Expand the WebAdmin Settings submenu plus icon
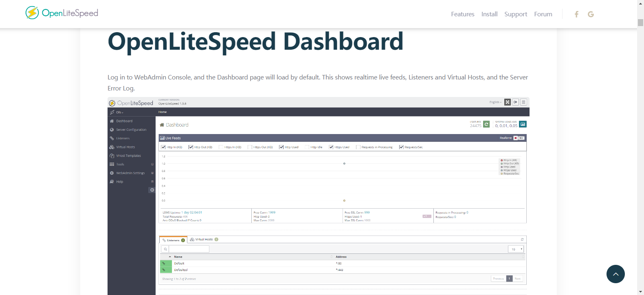The height and width of the screenshot is (295, 644). point(152,173)
